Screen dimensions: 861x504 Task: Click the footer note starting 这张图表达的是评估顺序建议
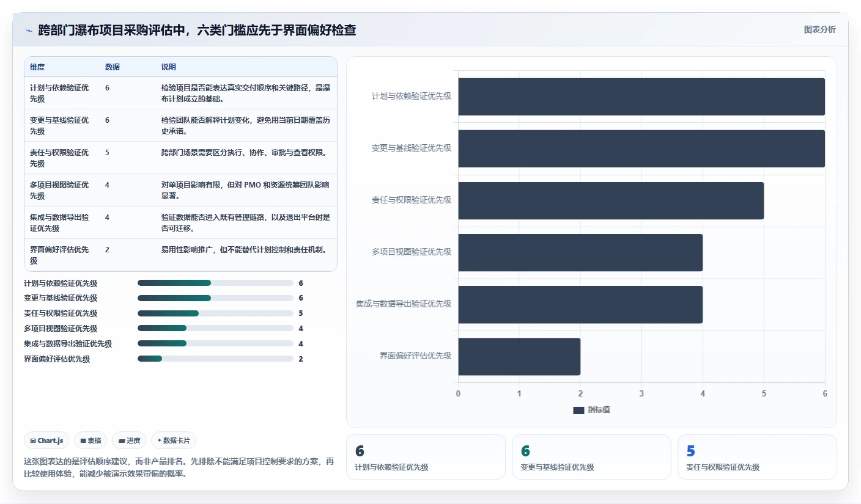[179, 467]
